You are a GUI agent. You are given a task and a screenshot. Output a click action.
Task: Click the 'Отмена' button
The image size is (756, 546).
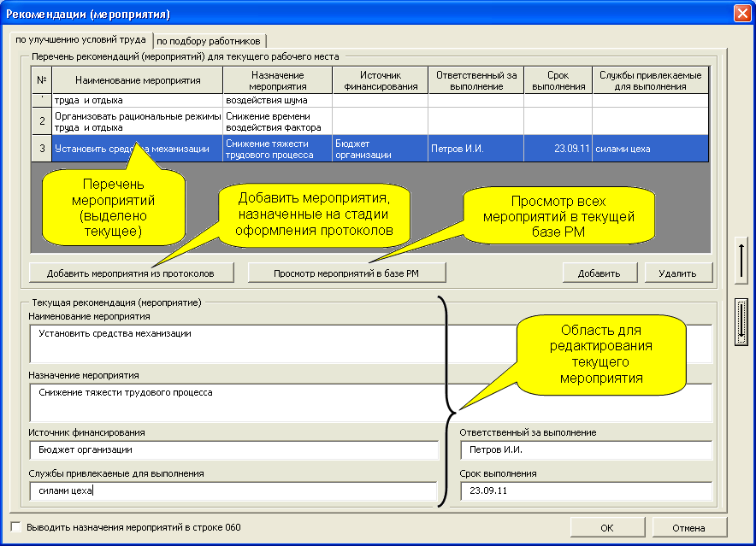coord(689,528)
